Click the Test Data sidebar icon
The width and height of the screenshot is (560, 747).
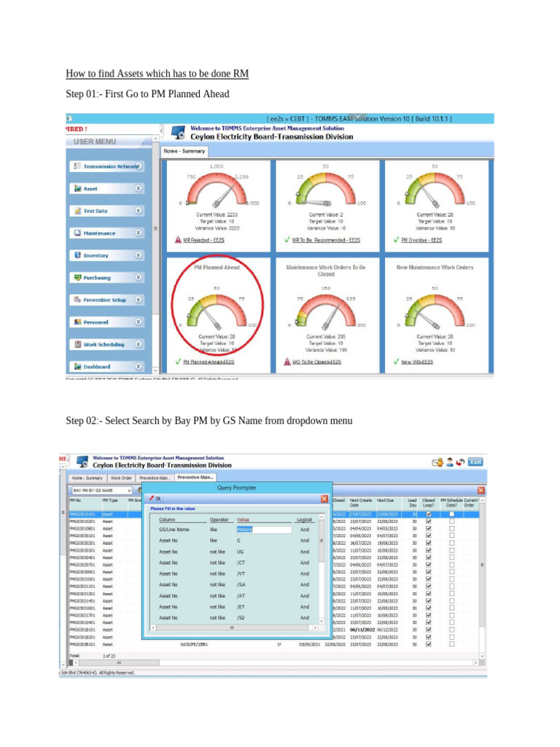pos(77,211)
